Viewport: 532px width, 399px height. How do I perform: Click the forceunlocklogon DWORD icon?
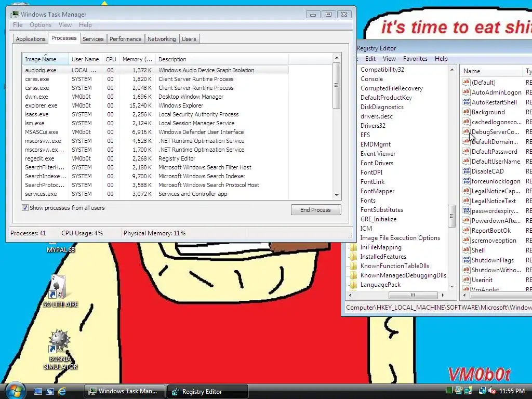tap(467, 181)
